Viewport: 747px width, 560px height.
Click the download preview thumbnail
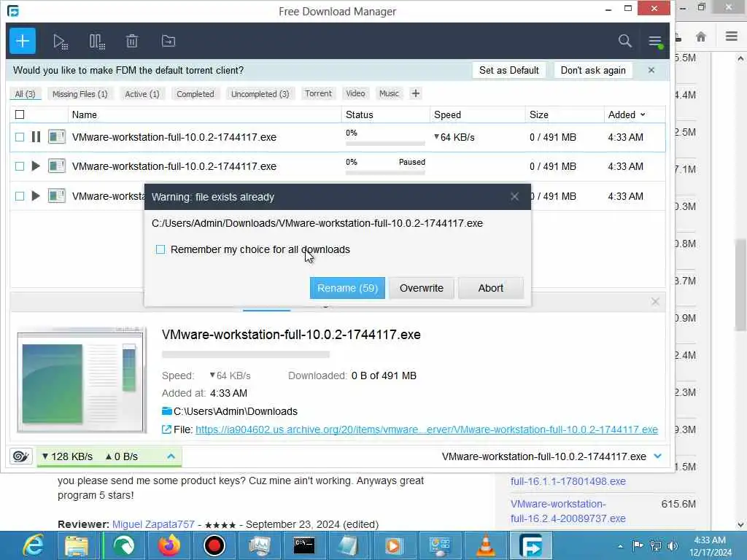tap(82, 380)
